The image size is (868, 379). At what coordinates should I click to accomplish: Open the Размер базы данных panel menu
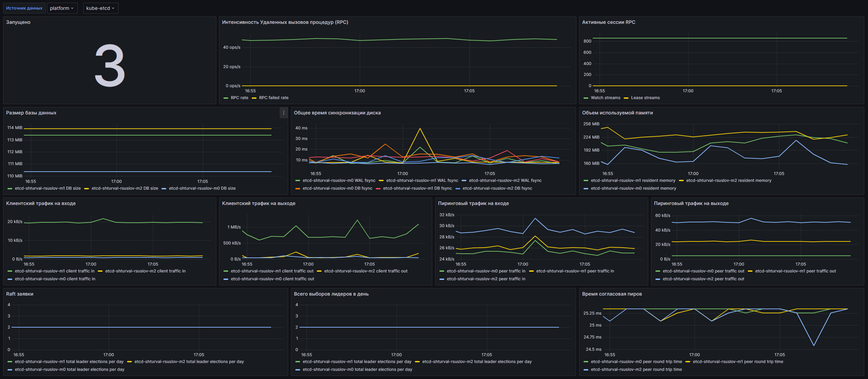(x=283, y=113)
